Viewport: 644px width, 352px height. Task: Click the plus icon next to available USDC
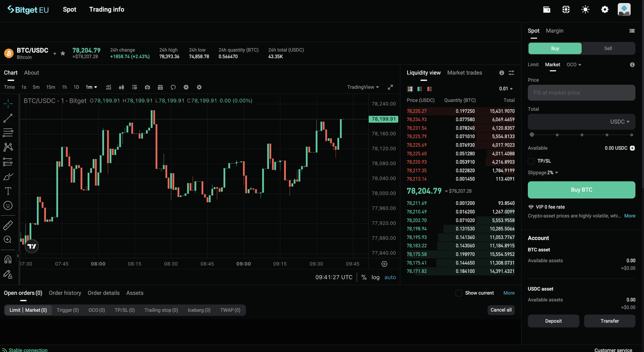(632, 148)
